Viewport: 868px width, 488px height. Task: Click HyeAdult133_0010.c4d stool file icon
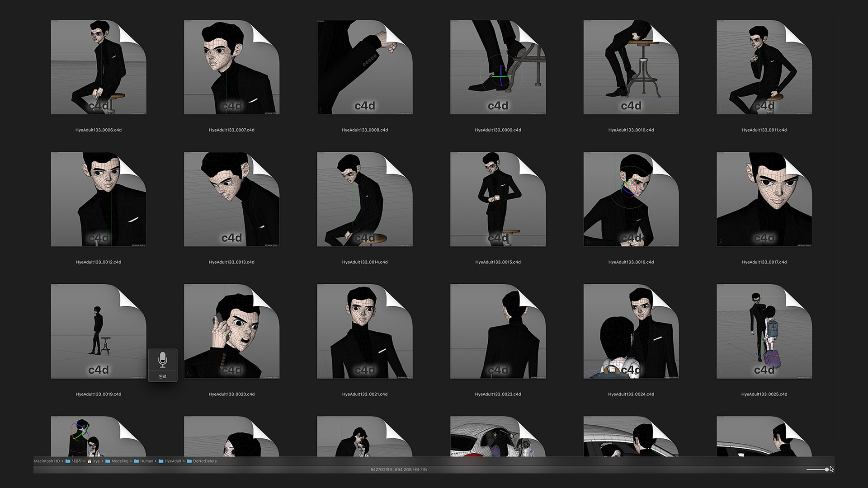[631, 67]
